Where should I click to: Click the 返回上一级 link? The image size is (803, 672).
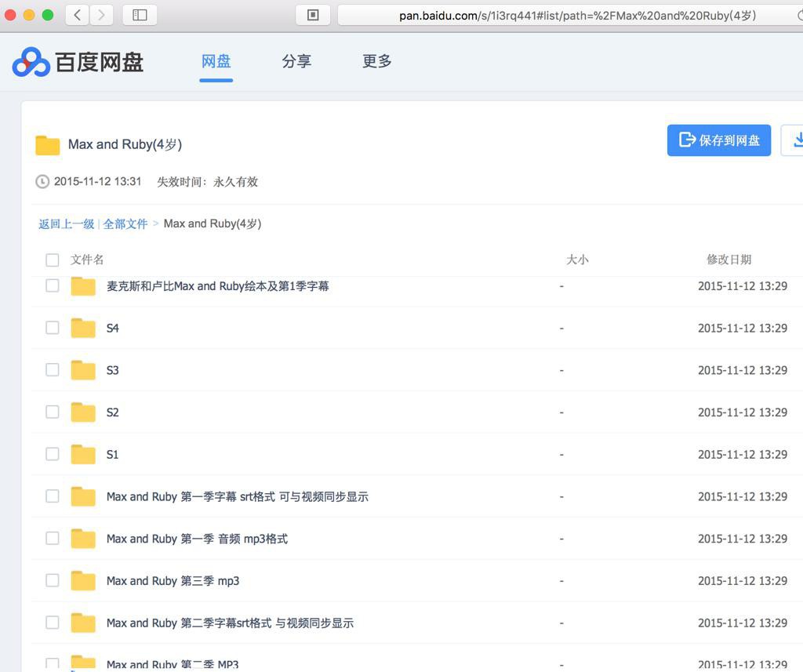click(67, 223)
